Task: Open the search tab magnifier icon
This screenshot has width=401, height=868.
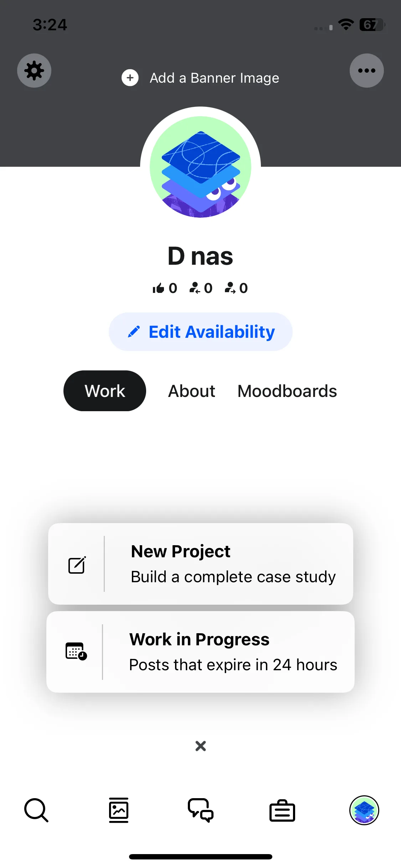Action: click(36, 810)
